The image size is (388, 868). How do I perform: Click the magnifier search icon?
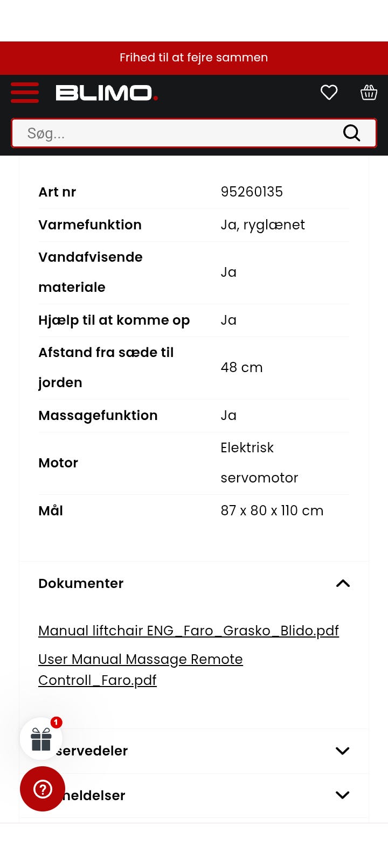pos(351,133)
